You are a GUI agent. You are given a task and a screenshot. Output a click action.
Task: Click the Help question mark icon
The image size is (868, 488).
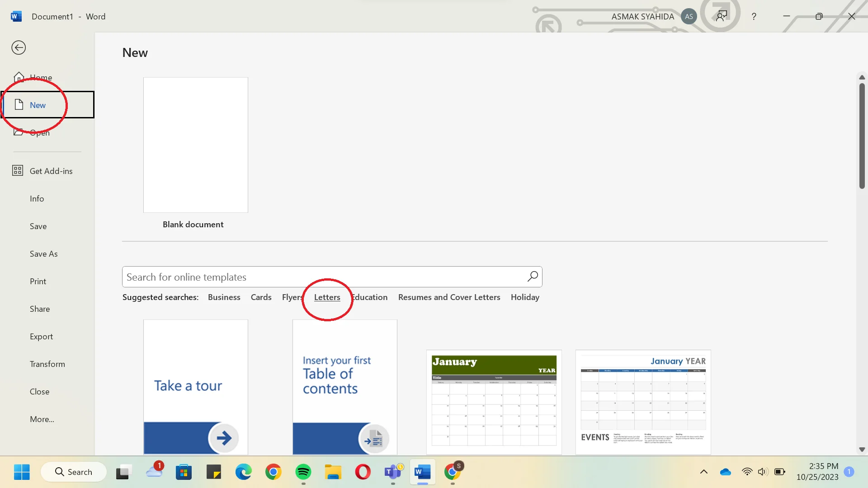pyautogui.click(x=754, y=17)
